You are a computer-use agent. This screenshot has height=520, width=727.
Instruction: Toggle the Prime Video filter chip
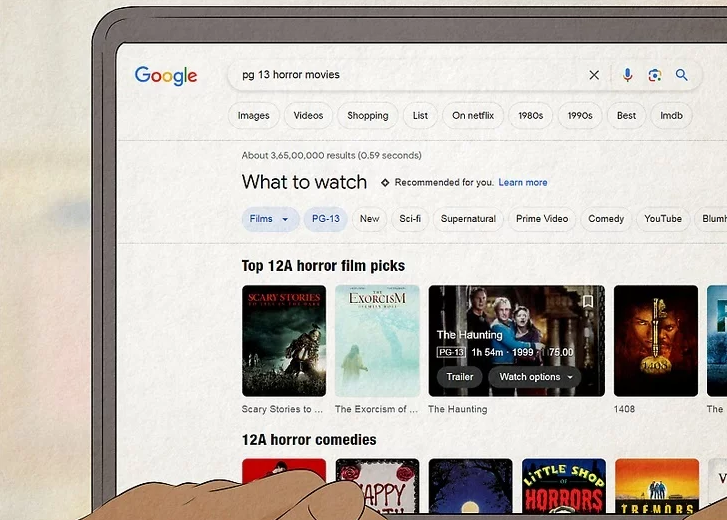coord(542,219)
